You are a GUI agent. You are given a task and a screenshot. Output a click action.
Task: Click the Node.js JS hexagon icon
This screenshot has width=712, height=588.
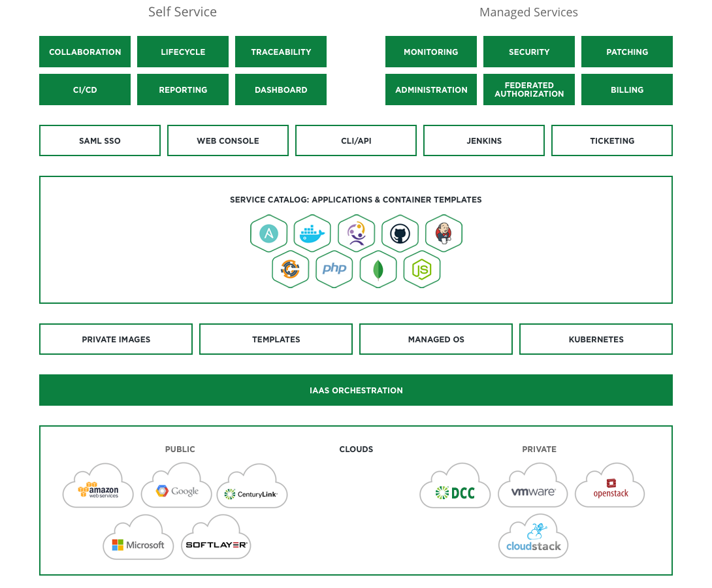click(x=421, y=269)
